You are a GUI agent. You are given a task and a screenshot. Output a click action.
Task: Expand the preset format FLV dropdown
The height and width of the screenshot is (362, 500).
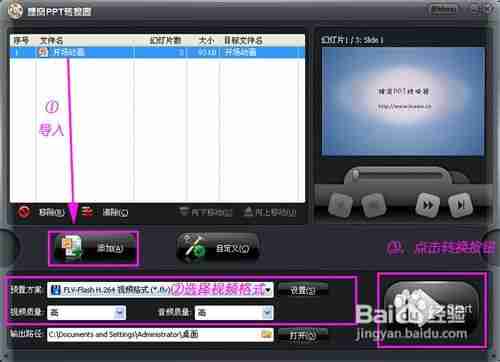click(268, 290)
